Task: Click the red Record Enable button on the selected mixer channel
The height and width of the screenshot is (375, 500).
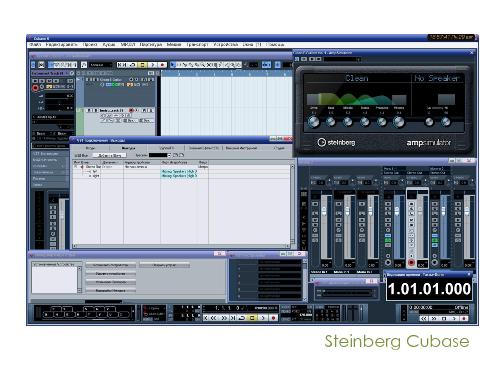Action: 411,263
